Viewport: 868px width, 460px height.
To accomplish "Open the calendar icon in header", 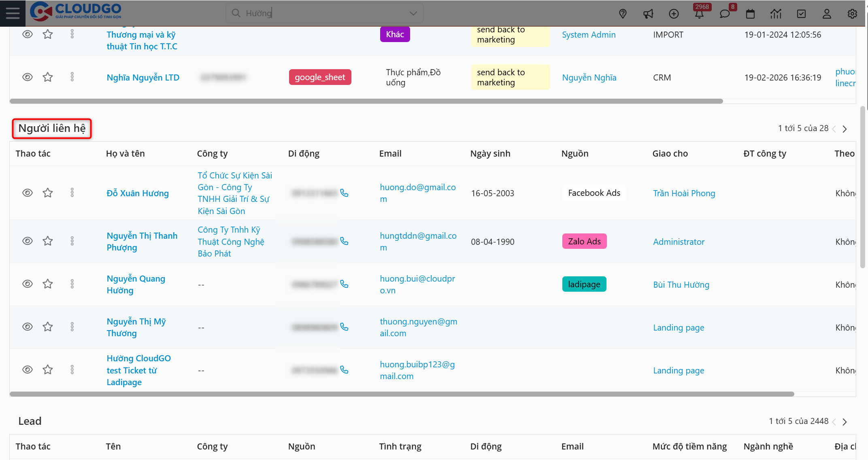I will 750,14.
